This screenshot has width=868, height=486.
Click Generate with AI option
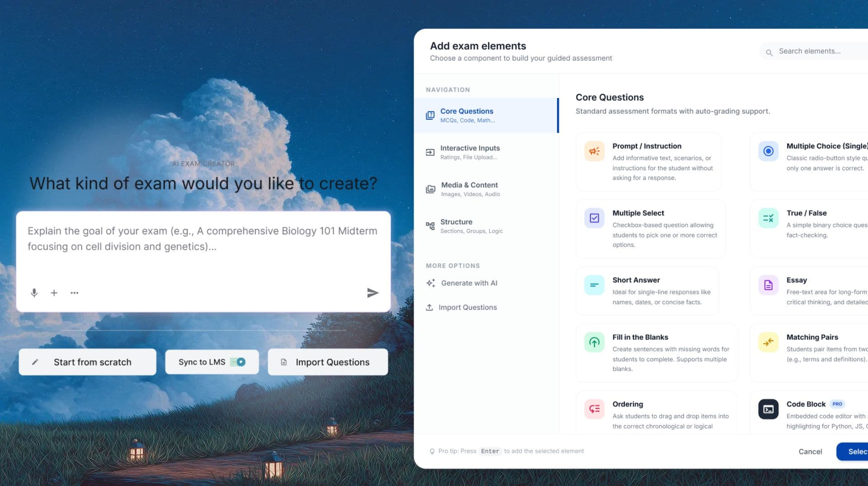468,283
